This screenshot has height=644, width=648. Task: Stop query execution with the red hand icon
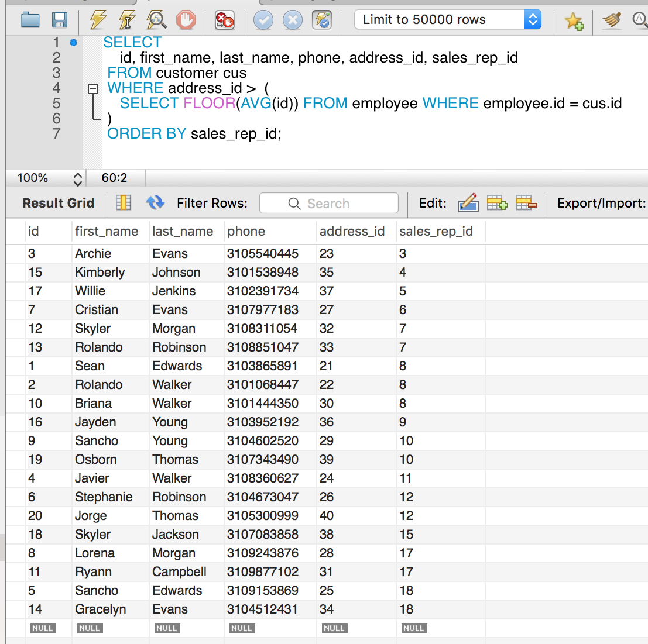(186, 19)
